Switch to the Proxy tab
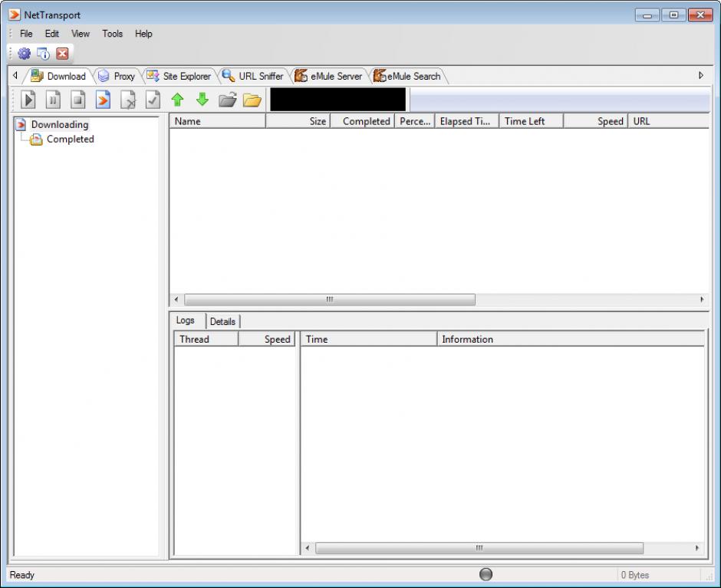This screenshot has height=588, width=721. tap(117, 77)
